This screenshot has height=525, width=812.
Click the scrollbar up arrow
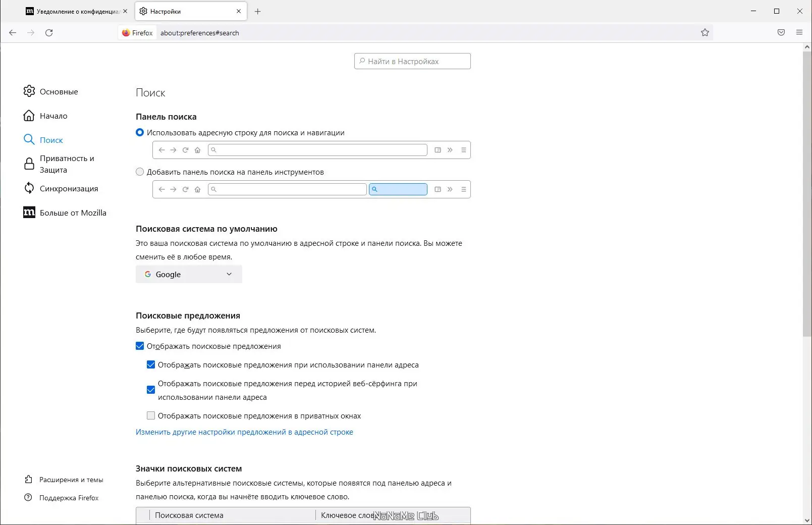[807, 47]
